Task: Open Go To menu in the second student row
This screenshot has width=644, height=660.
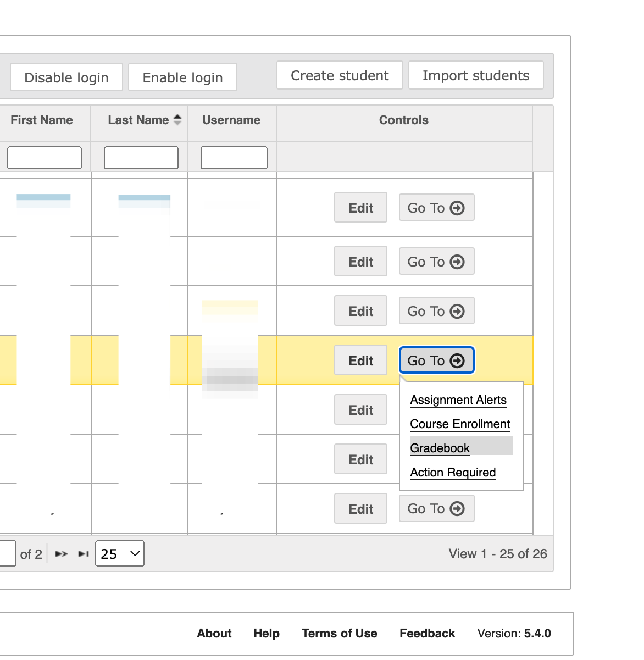Action: [x=436, y=262]
